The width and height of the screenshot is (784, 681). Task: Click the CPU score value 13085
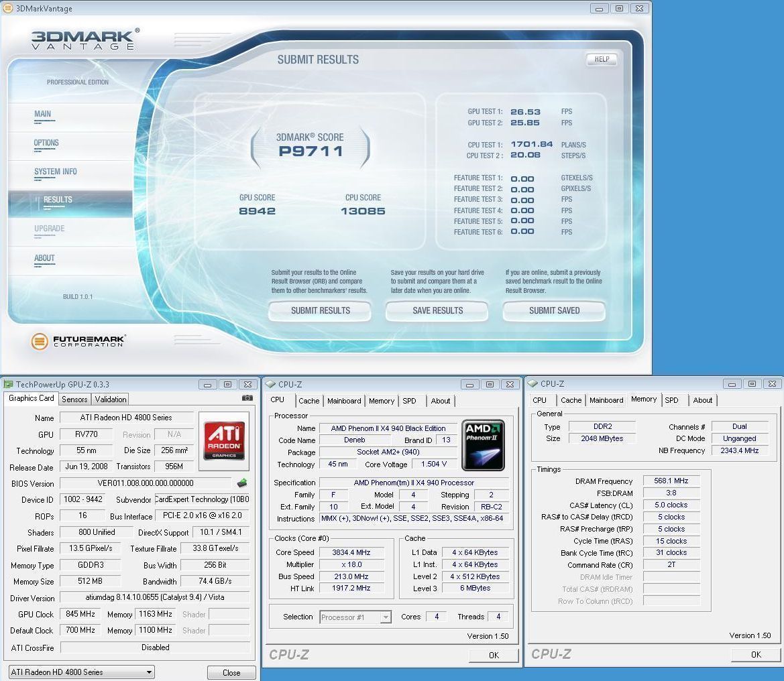[x=363, y=211]
